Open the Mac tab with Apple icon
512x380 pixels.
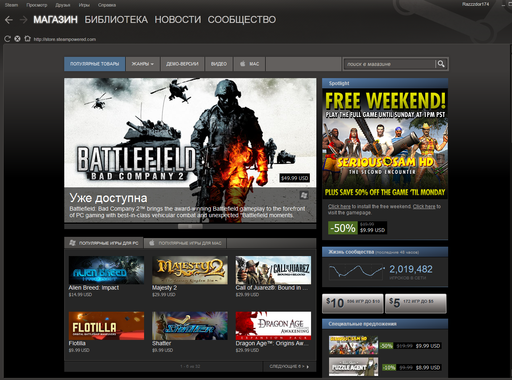[249, 64]
